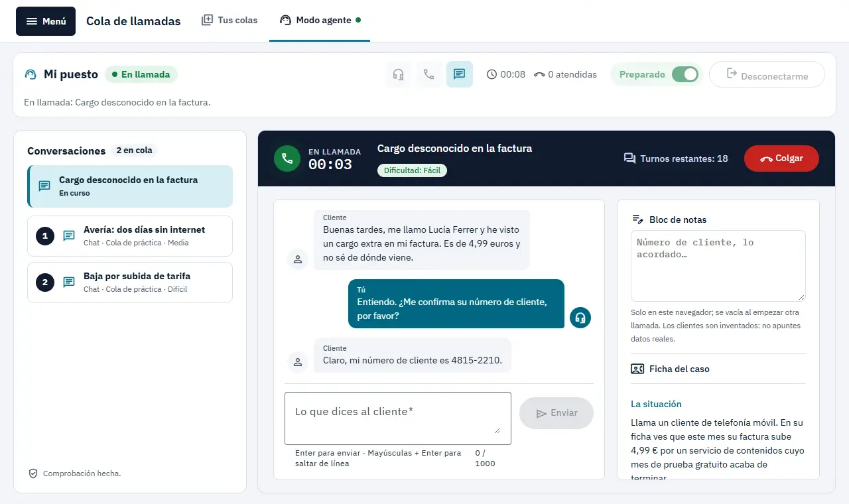Toggle the Preparado switch
Image resolution: width=849 pixels, height=504 pixels.
[x=685, y=74]
